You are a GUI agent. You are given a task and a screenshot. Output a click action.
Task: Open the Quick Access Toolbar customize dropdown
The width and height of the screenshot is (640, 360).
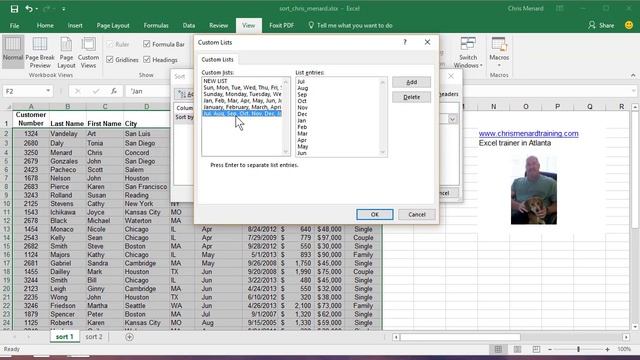[x=64, y=9]
